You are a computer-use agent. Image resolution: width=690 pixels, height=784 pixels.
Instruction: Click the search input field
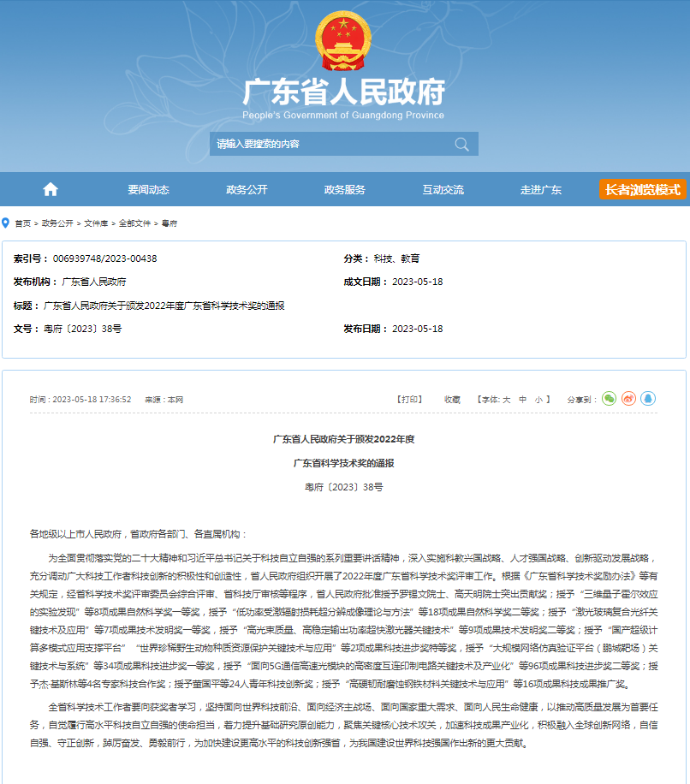[330, 144]
